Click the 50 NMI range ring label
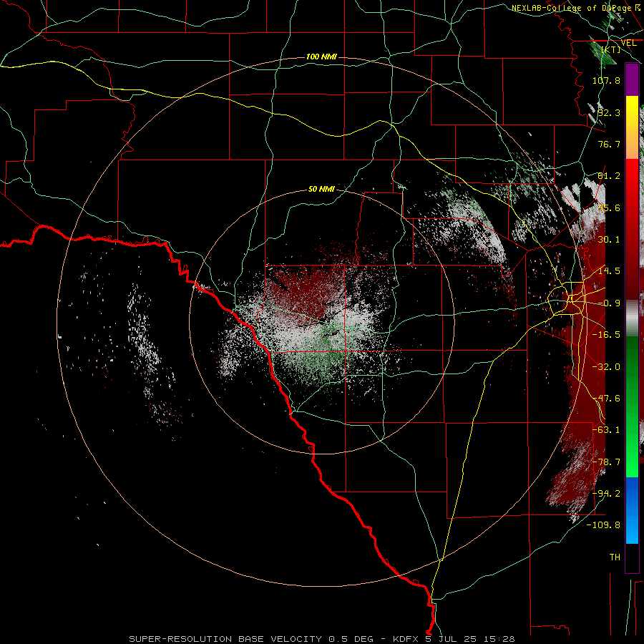The height and width of the screenshot is (644, 644). pyautogui.click(x=321, y=190)
